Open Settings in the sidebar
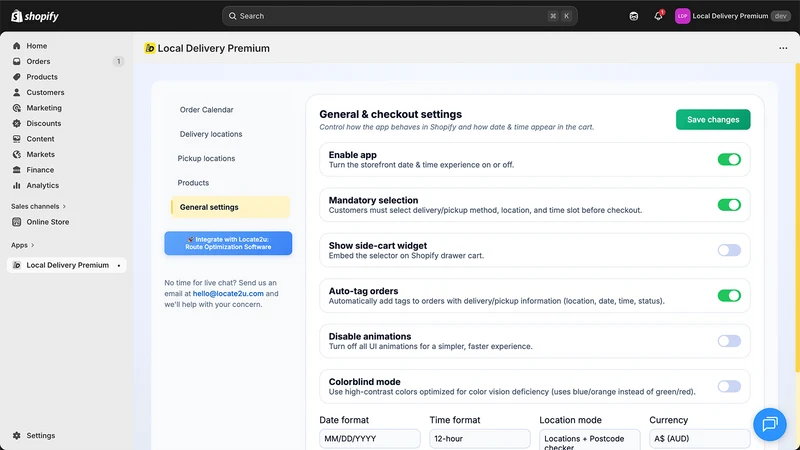Image resolution: width=800 pixels, height=450 pixels. 41,436
